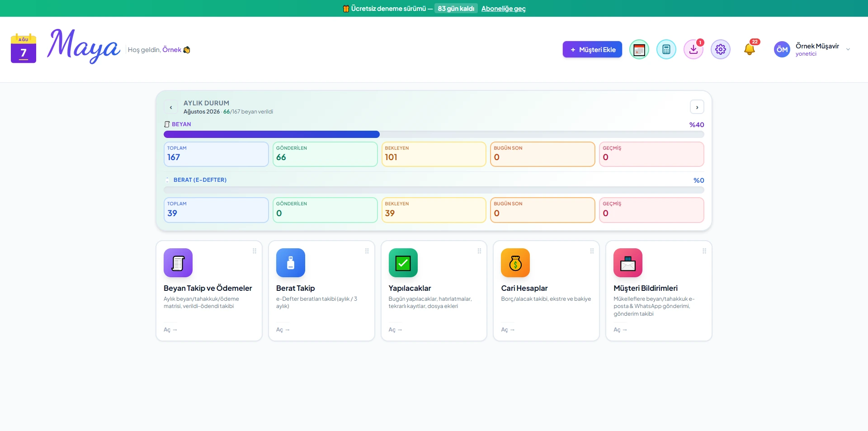
Task: Open the calculator tool icon
Action: (x=666, y=49)
